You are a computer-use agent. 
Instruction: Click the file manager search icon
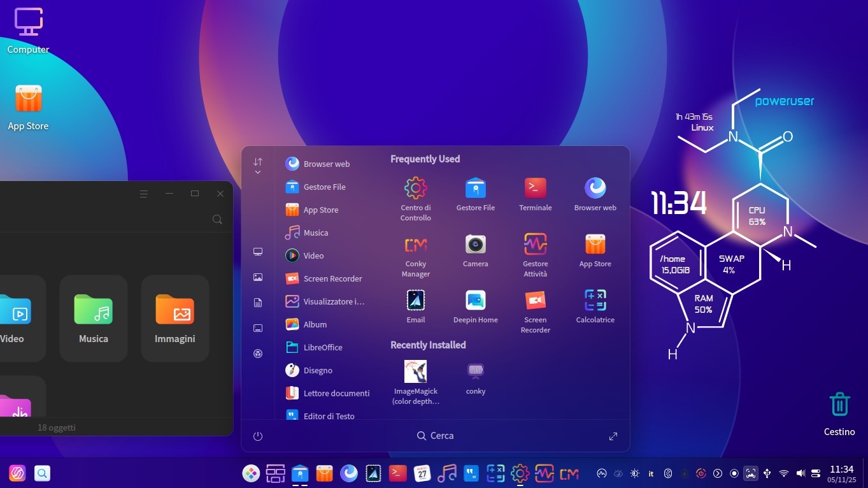tap(217, 219)
